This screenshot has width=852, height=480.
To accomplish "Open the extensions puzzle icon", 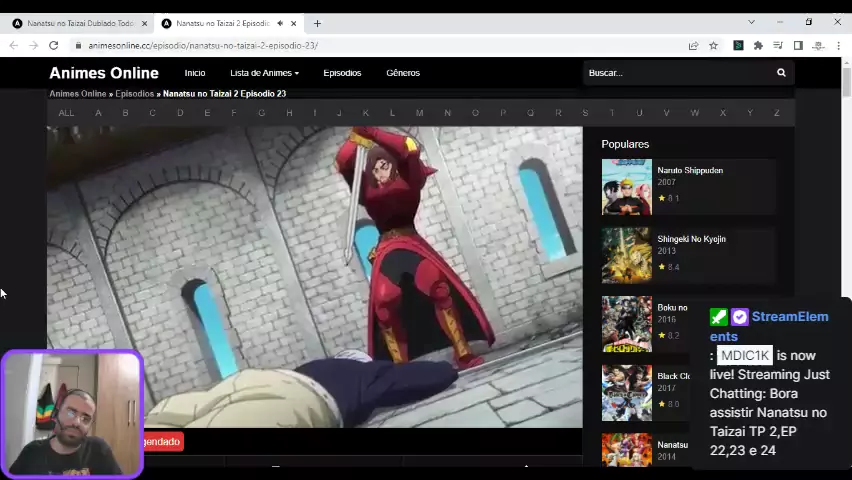I will pos(758,45).
